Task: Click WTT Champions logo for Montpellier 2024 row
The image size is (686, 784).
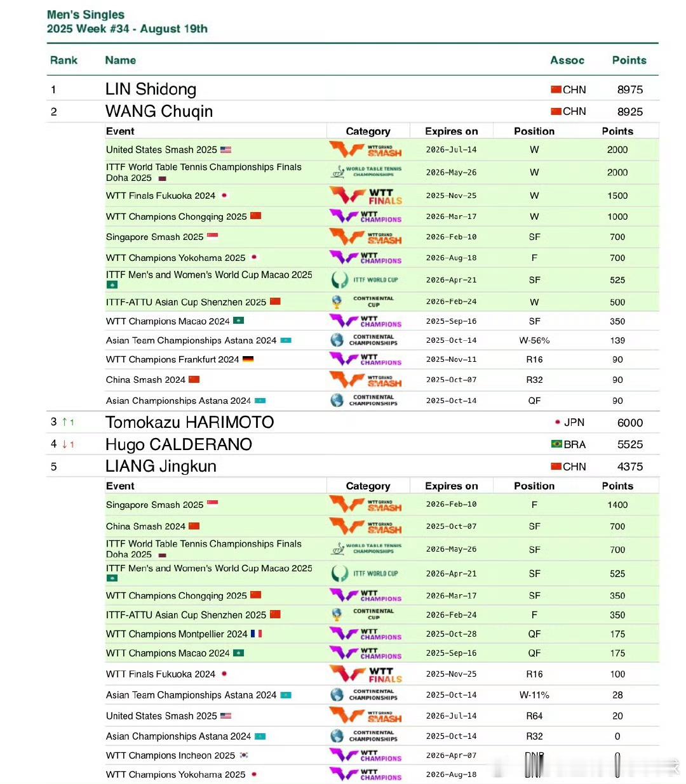Action: pyautogui.click(x=365, y=634)
